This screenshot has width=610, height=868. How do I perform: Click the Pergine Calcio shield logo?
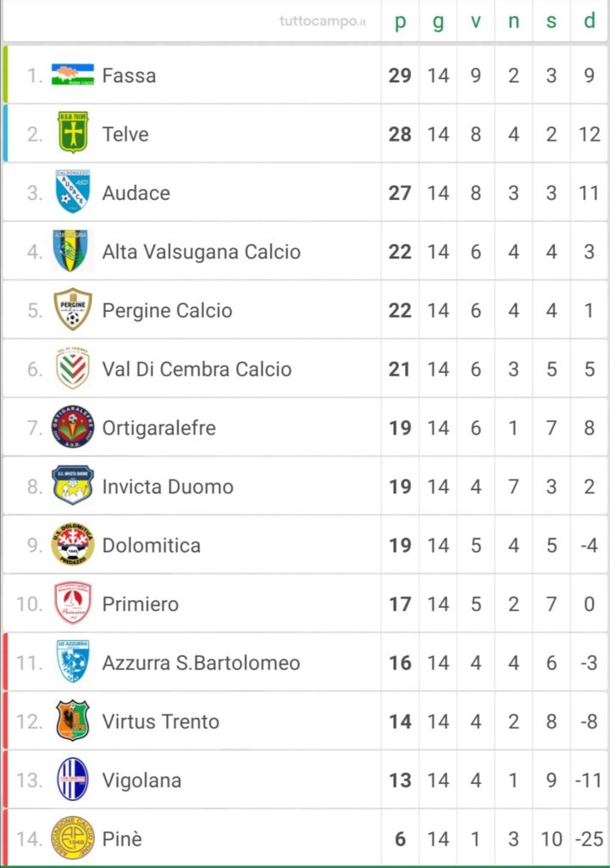point(73,309)
